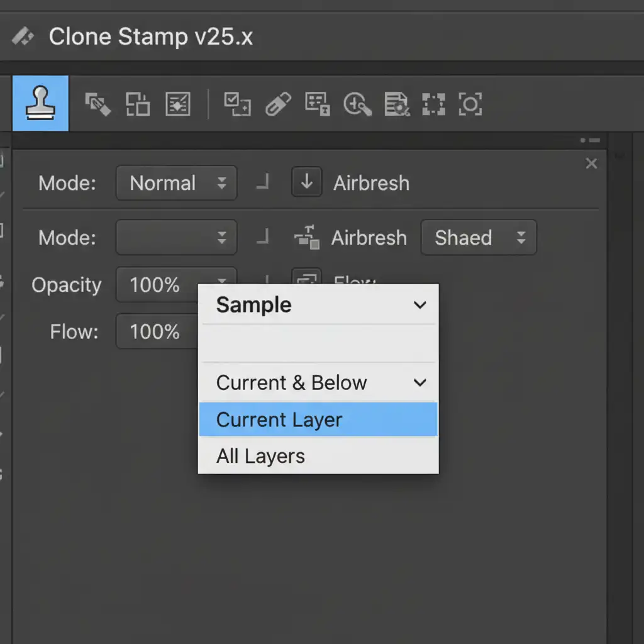
Task: Click the Flow 100% value field
Action: [x=155, y=331]
